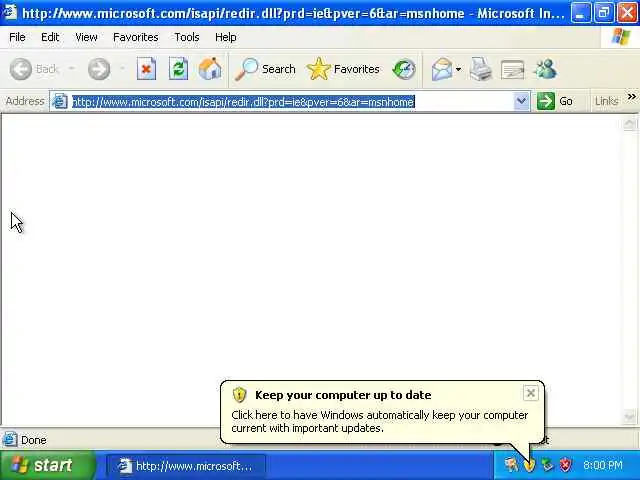The image size is (640, 480).
Task: Open the Windows Start menu
Action: click(x=47, y=465)
